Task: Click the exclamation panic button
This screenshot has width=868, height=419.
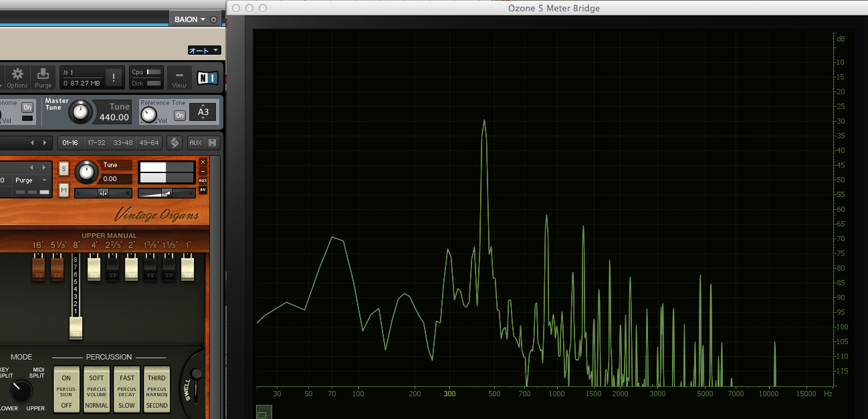Action: [x=114, y=78]
